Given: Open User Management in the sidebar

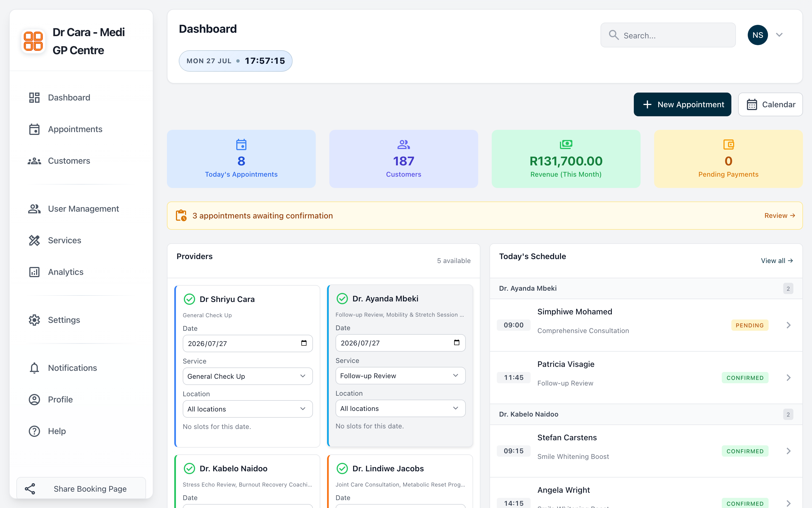Looking at the screenshot, I should (x=81, y=209).
